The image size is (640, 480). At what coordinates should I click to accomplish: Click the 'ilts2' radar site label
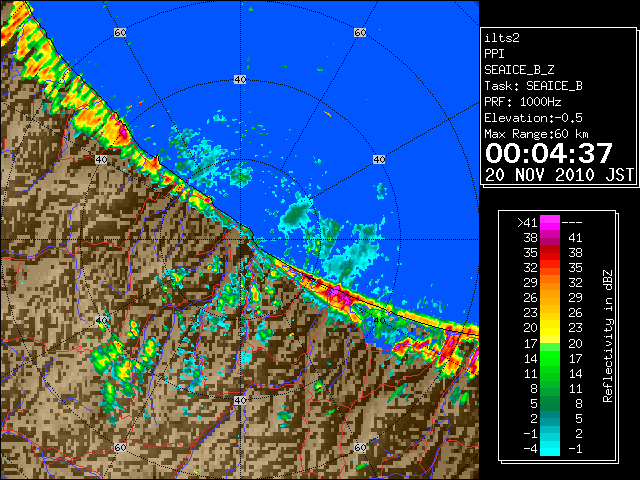[502, 38]
